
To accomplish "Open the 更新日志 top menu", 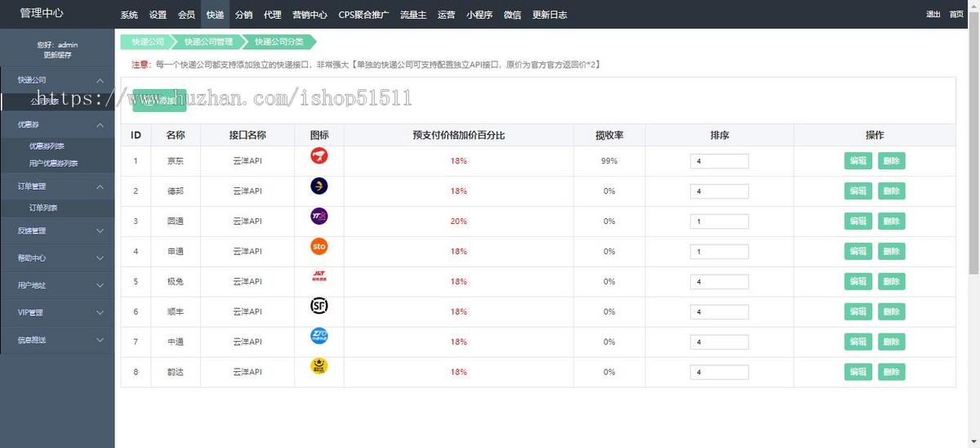I will (x=550, y=15).
